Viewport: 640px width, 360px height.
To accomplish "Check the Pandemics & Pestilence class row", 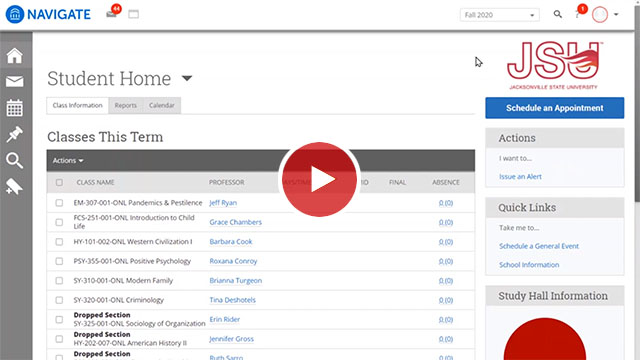I will point(59,203).
